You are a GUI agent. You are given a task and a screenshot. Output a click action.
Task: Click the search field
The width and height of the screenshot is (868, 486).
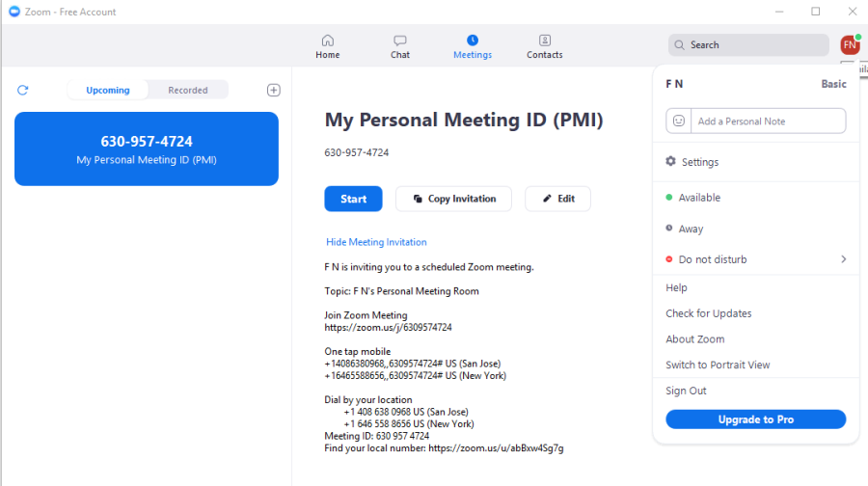pos(748,44)
